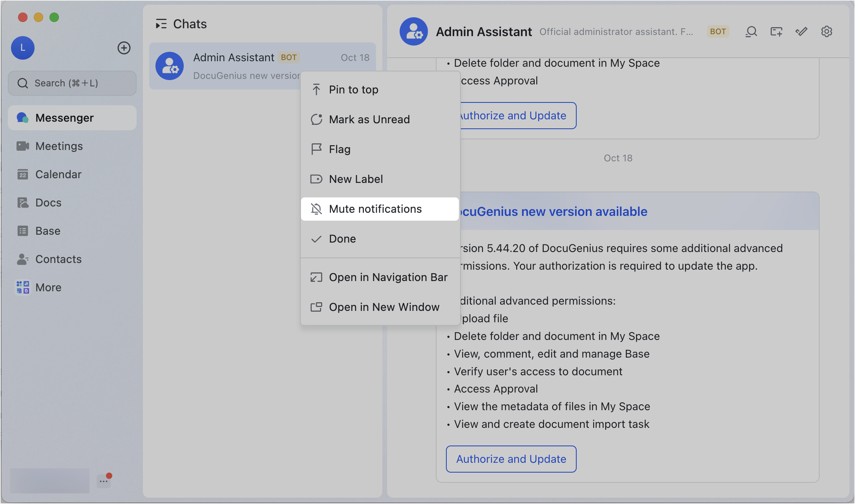Open chat settings gear icon
Image resolution: width=855 pixels, height=504 pixels.
(827, 32)
